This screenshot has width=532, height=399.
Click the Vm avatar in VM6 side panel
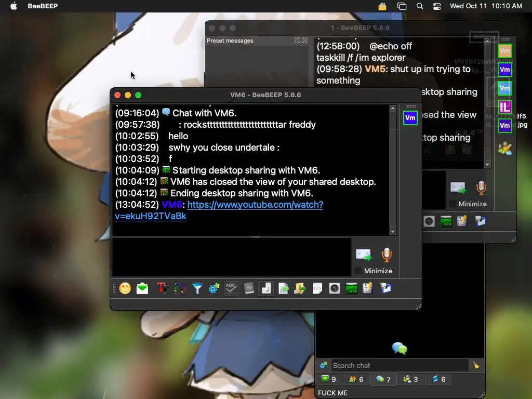[410, 118]
